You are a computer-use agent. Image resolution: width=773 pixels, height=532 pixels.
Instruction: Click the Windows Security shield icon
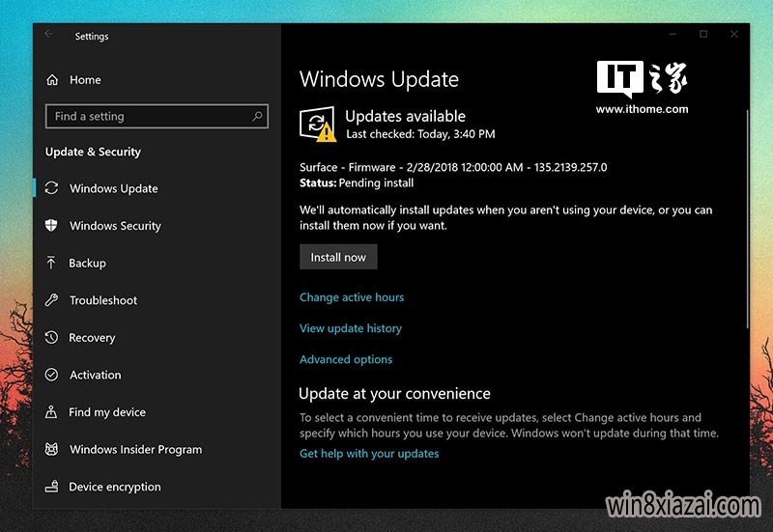[x=51, y=226]
